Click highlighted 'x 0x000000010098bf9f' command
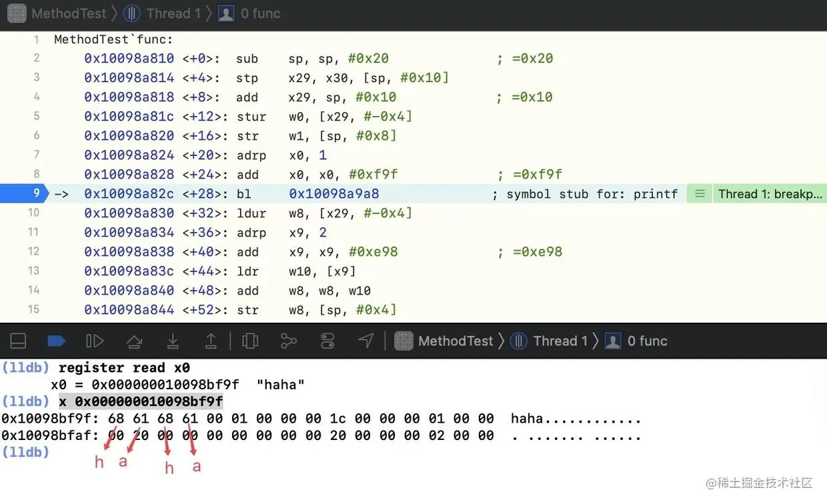Viewport: 827px width, 504px height. tap(141, 402)
